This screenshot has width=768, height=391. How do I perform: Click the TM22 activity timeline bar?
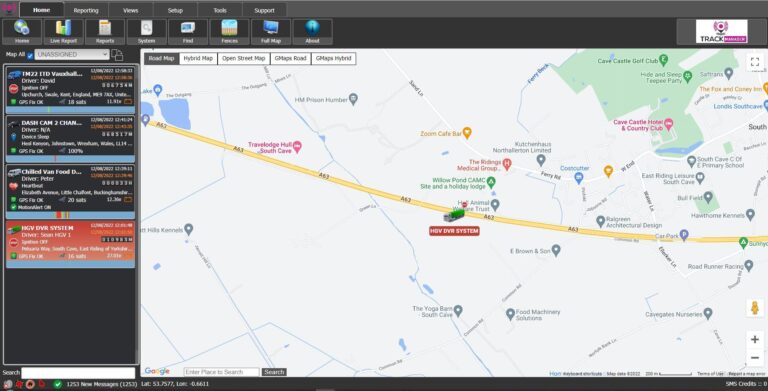(71, 110)
